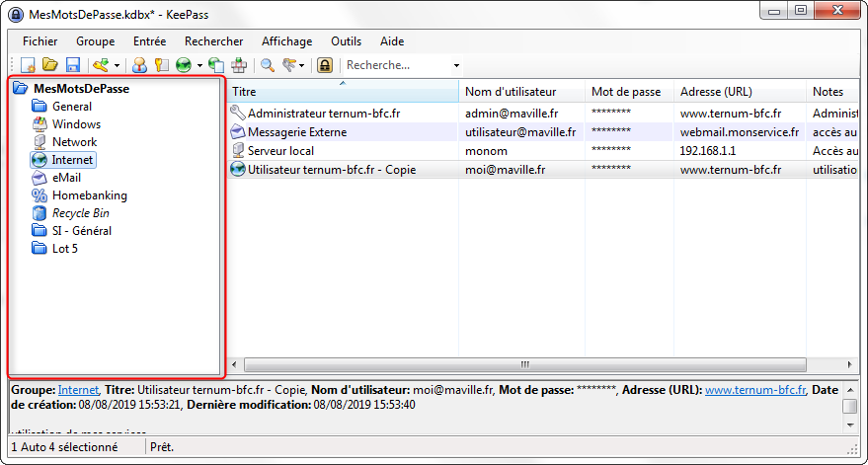This screenshot has width=868, height=465.
Task: Click the Find magnifier icon in toolbar
Action: pos(267,66)
